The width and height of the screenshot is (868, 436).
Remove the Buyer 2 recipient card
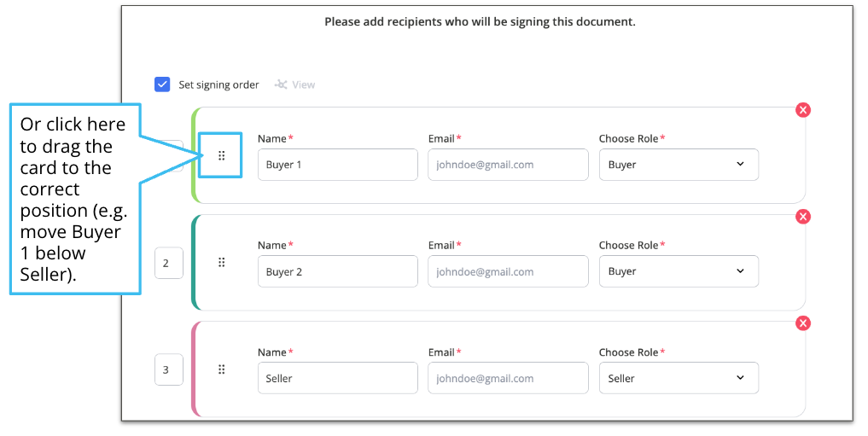coord(802,217)
